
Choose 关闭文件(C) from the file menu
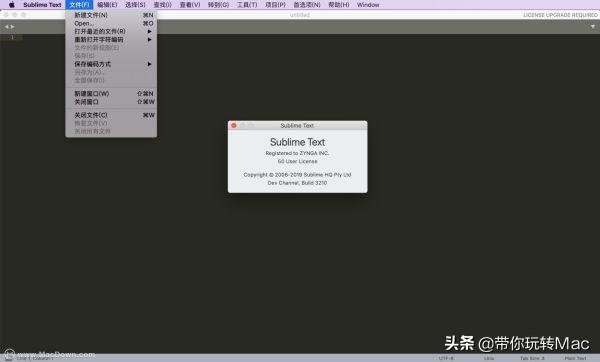(x=111, y=115)
